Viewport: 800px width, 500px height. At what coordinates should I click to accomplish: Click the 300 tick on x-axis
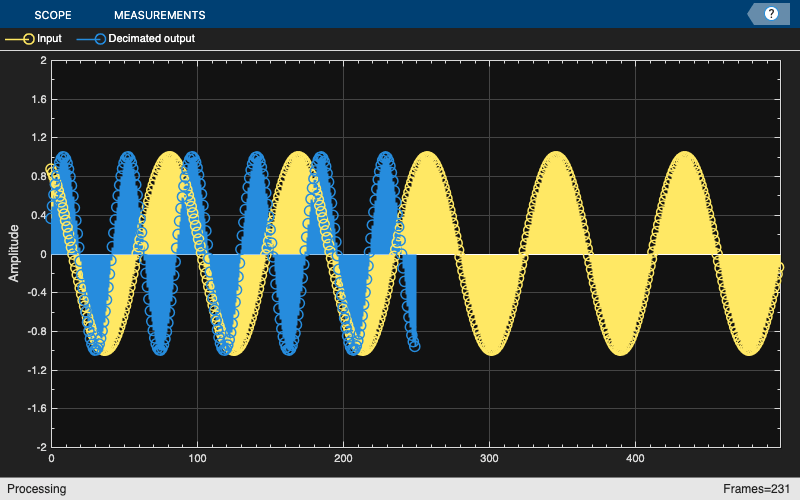pos(489,458)
